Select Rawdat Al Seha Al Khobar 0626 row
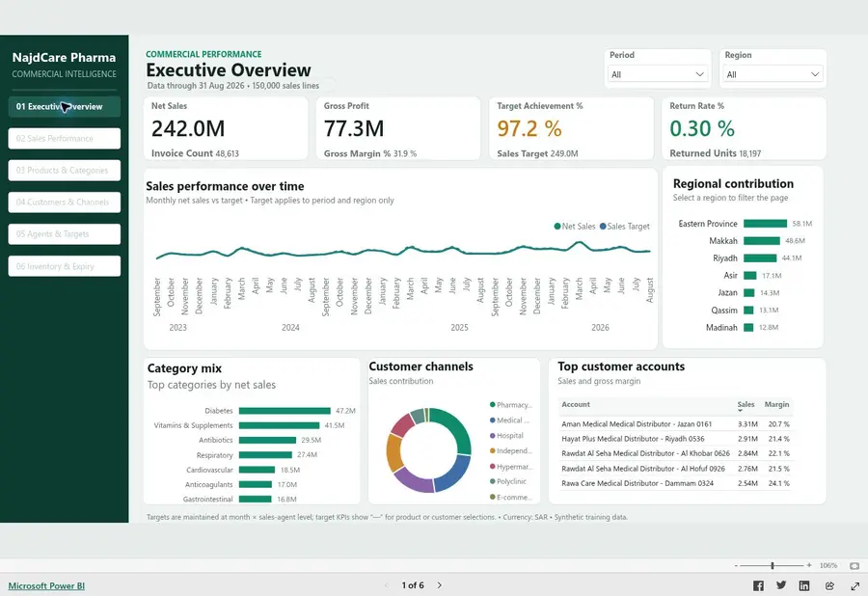This screenshot has width=868, height=596. (675, 453)
